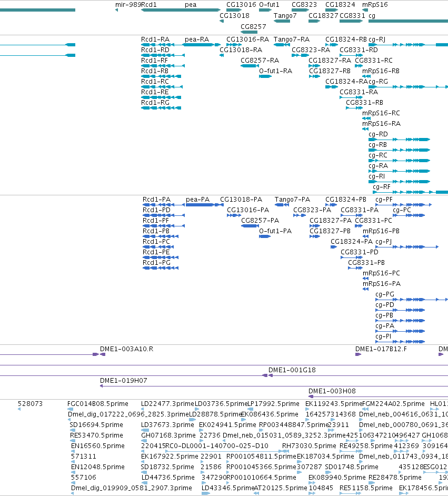Click EST GH07168.3prime
Image resolution: width=448 pixels, height=496 pixels.
(x=168, y=435)
